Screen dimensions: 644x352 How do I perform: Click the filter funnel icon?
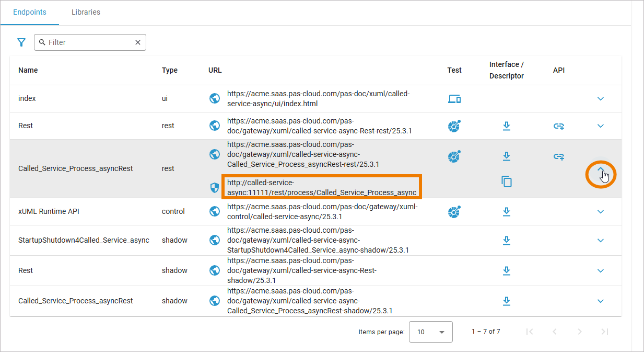tap(21, 42)
